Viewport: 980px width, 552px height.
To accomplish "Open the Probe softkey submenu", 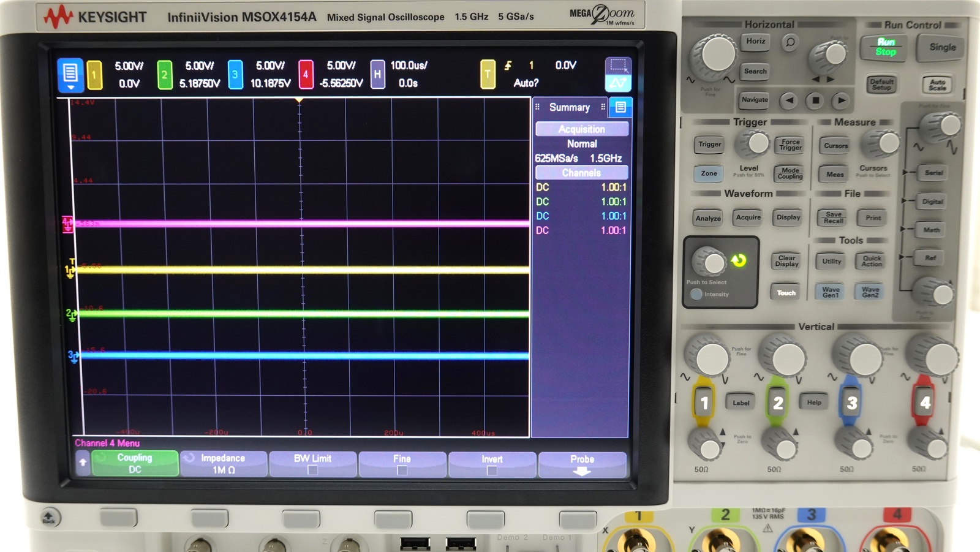I will 582,464.
